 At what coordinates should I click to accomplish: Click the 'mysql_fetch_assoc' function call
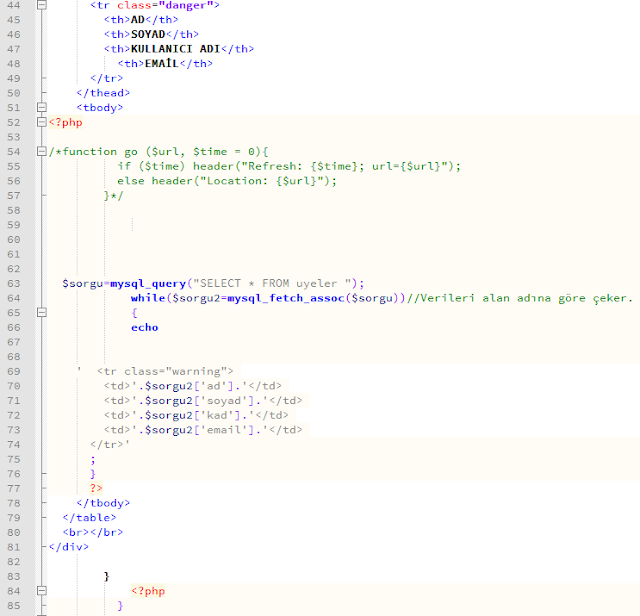click(286, 298)
